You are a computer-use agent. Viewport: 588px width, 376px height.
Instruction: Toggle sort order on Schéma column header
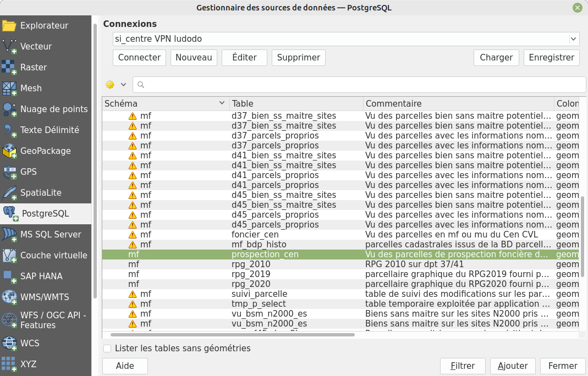(x=165, y=103)
